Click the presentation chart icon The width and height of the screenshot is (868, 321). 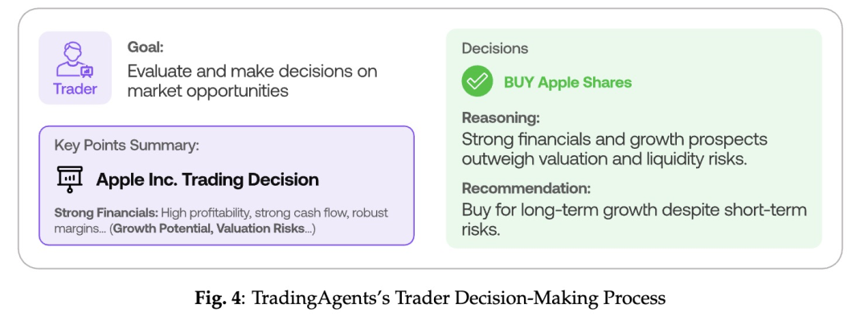coord(70,179)
